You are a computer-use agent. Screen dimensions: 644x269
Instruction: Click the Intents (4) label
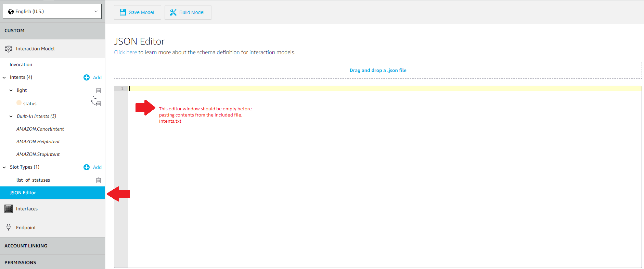[x=21, y=77]
